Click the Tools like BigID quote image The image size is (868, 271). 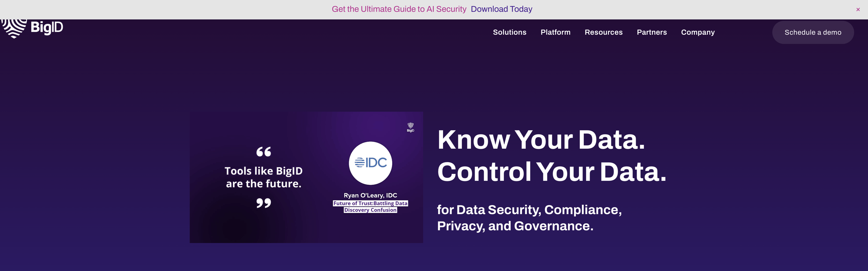pos(306,177)
